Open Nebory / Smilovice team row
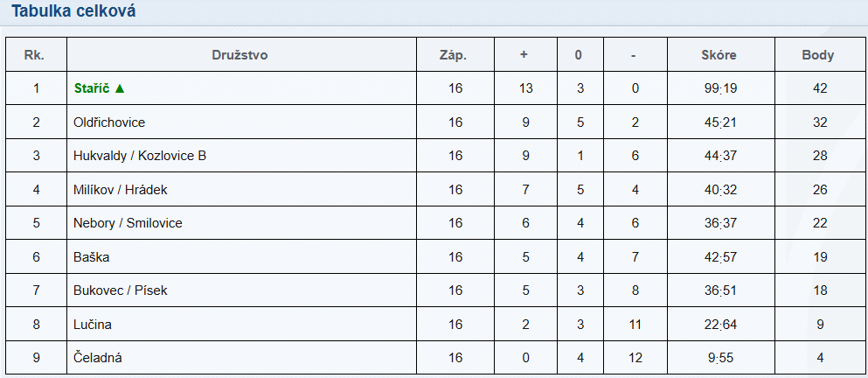 click(x=128, y=223)
